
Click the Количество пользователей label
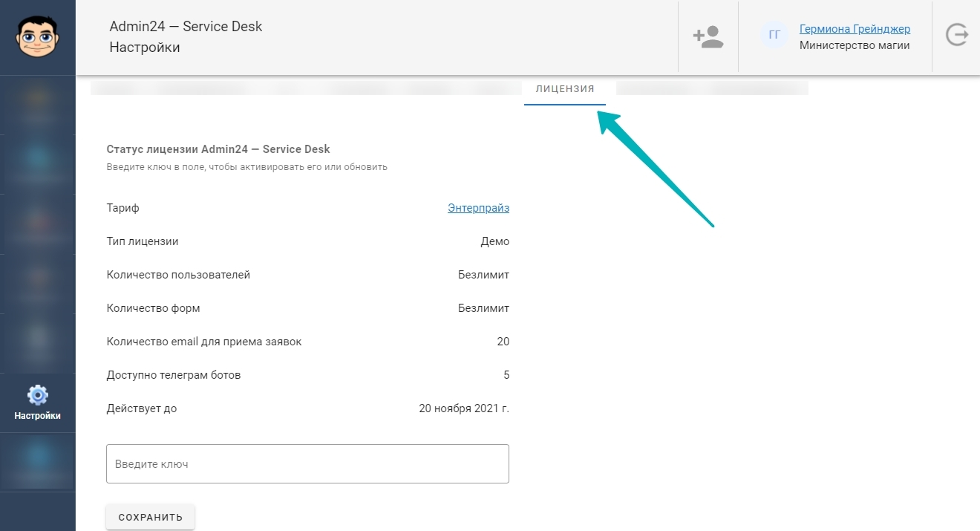pos(178,275)
